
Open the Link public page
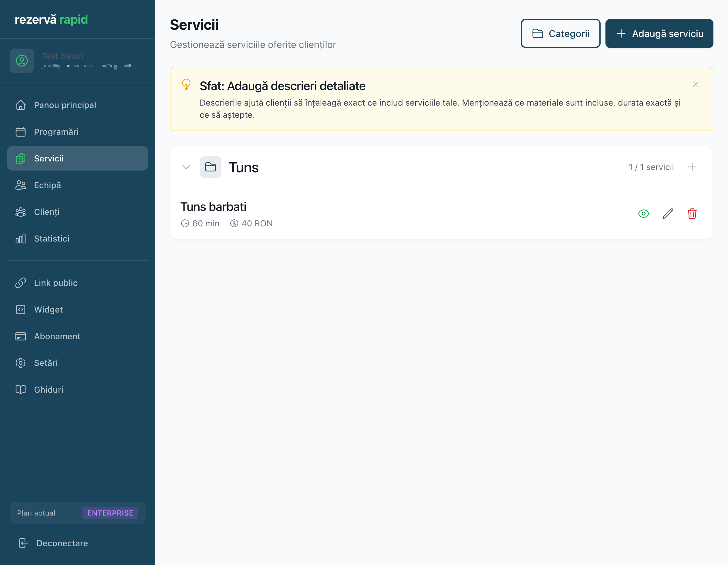[x=56, y=283]
